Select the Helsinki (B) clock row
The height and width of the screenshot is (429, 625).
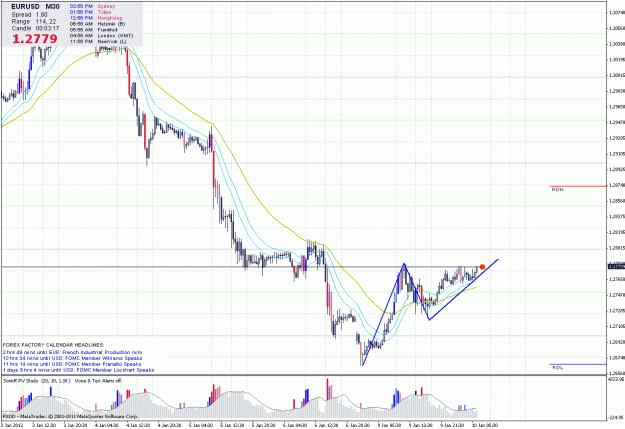coord(97,24)
